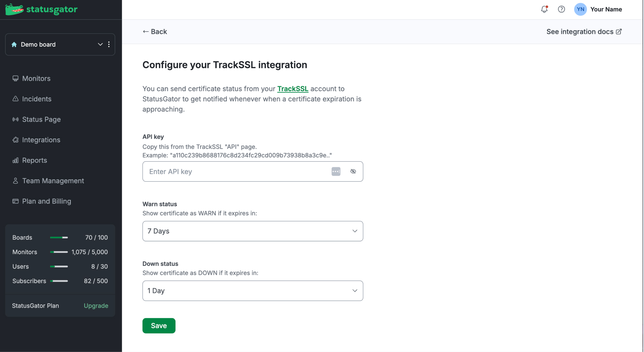Open the Down status 1 Day dropdown
This screenshot has width=644, height=352.
253,291
